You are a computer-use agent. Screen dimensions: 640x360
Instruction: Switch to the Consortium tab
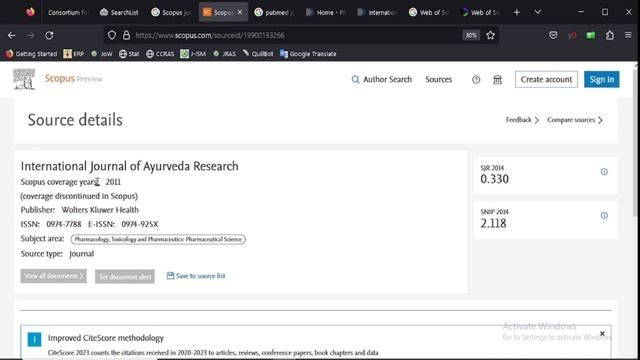(x=67, y=12)
